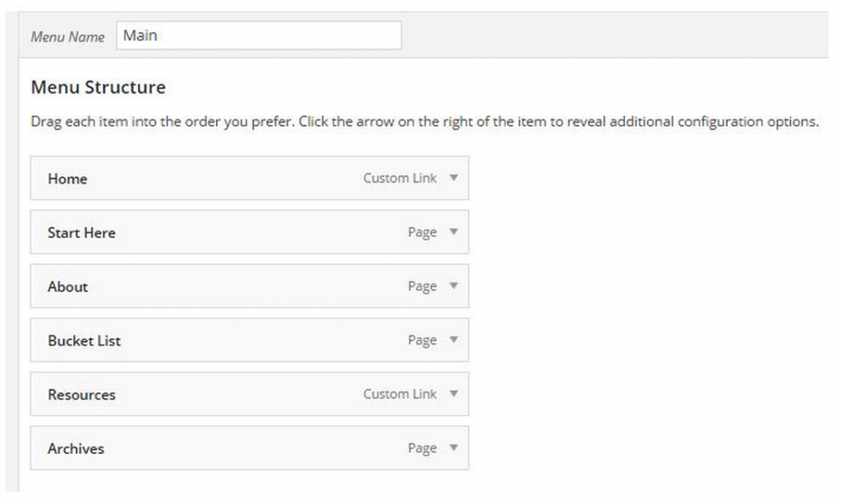Click the Page label on Archives
The image size is (841, 504).
pyautogui.click(x=422, y=448)
